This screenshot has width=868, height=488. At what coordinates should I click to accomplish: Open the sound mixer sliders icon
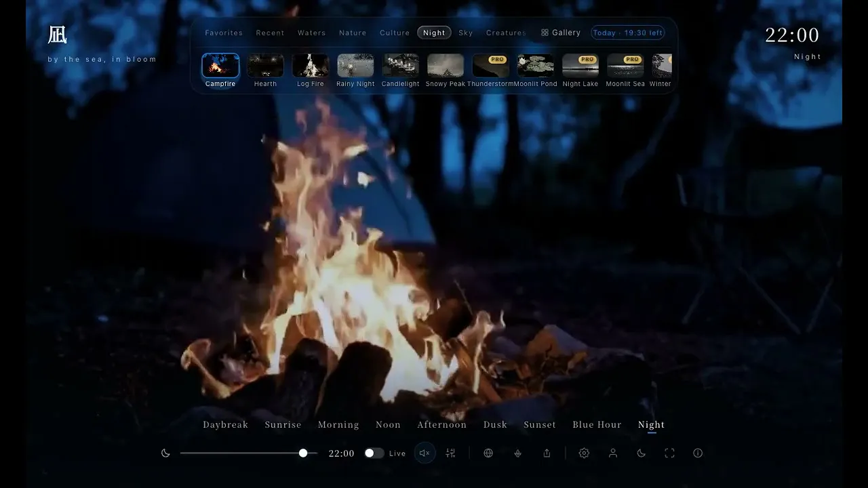450,453
